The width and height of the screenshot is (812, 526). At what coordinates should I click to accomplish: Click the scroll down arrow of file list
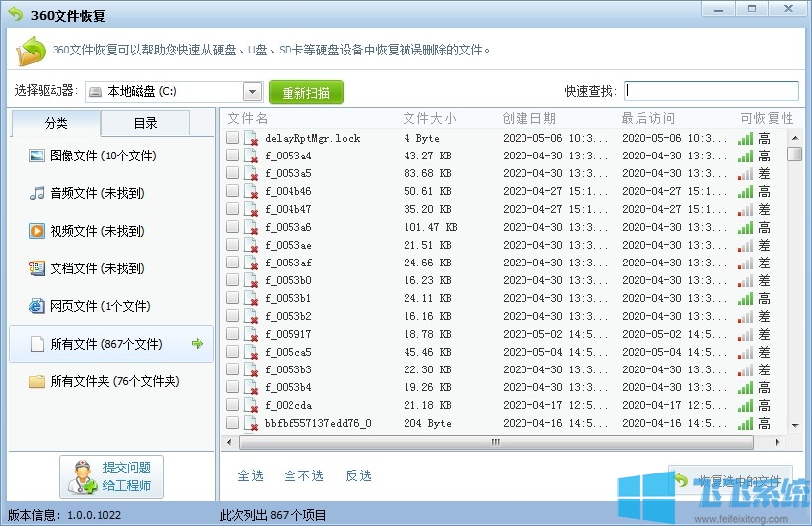click(x=795, y=426)
